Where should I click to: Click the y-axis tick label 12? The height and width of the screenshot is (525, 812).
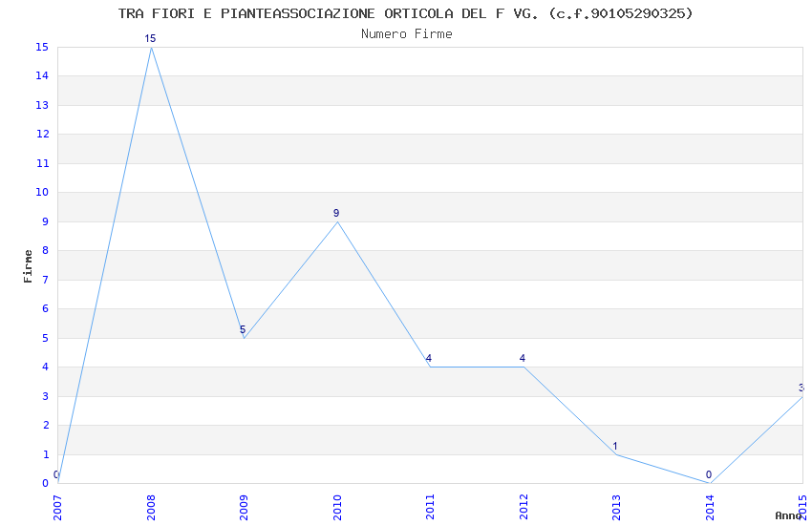coord(42,134)
